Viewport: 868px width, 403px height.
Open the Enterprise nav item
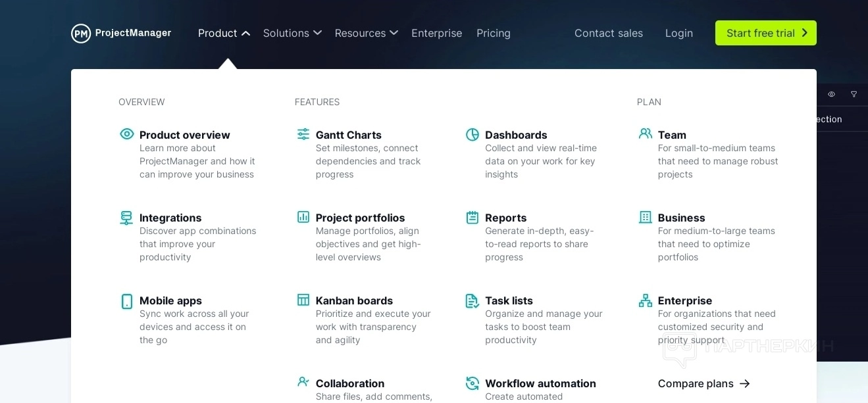coord(436,33)
